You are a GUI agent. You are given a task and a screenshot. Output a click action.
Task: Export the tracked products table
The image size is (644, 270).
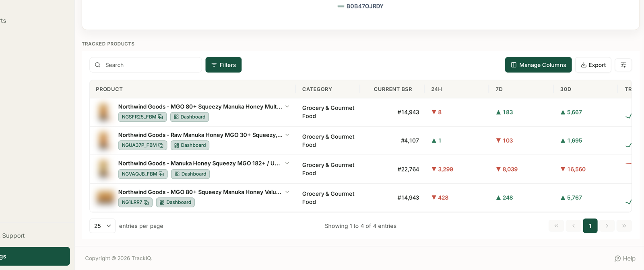[x=593, y=65]
